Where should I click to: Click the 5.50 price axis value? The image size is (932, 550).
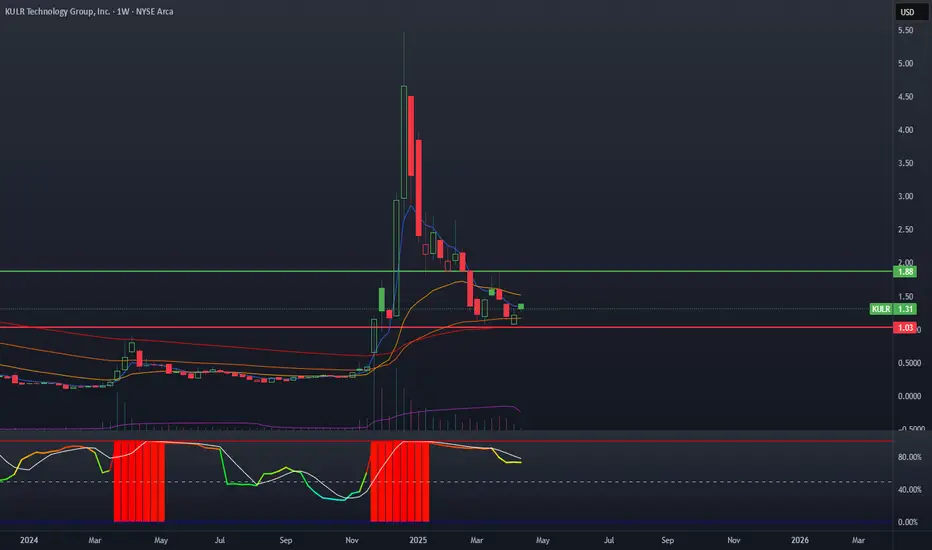point(905,30)
